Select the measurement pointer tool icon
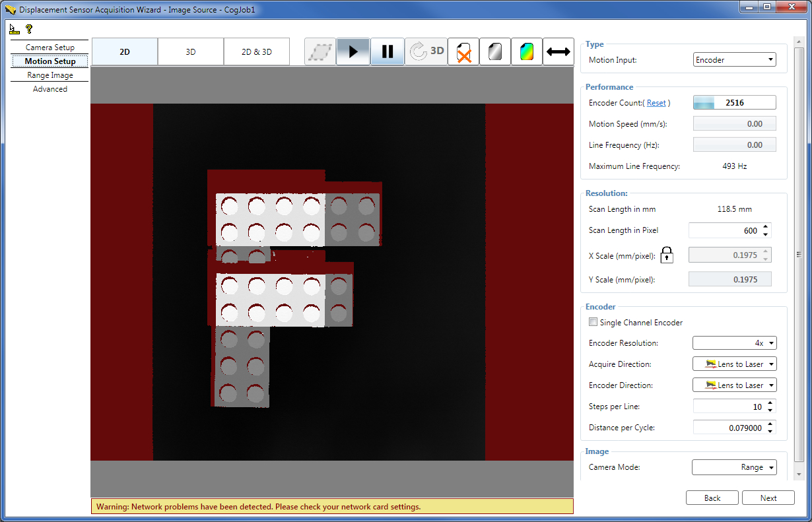The image size is (812, 522). click(x=15, y=28)
